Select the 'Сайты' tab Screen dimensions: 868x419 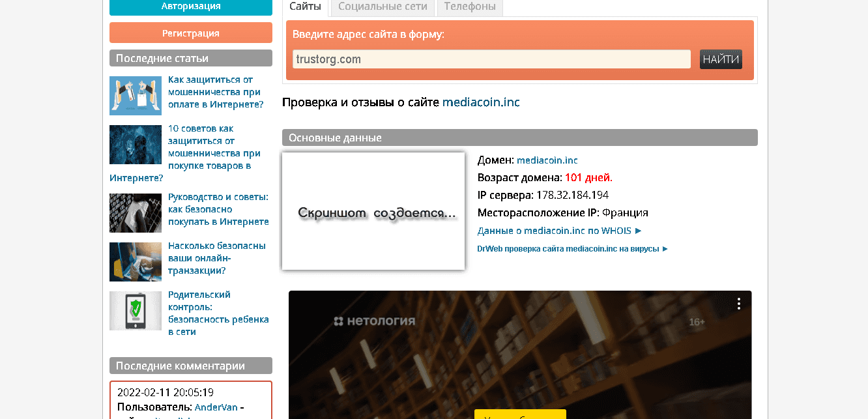[306, 7]
